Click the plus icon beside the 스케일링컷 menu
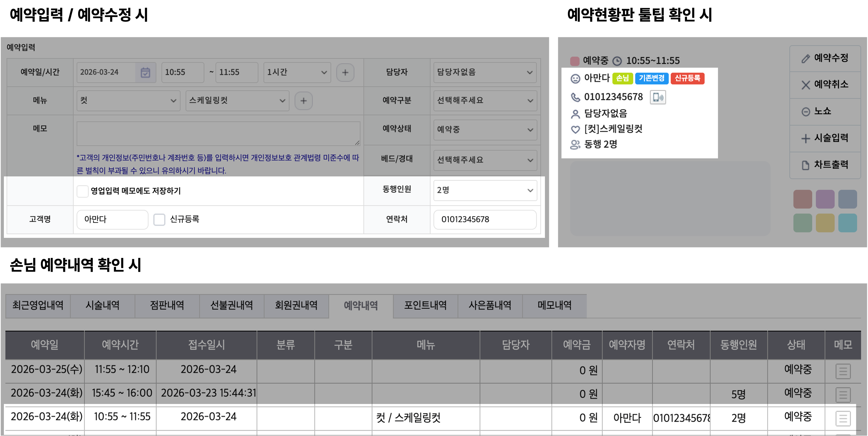868x436 pixels. click(x=303, y=101)
